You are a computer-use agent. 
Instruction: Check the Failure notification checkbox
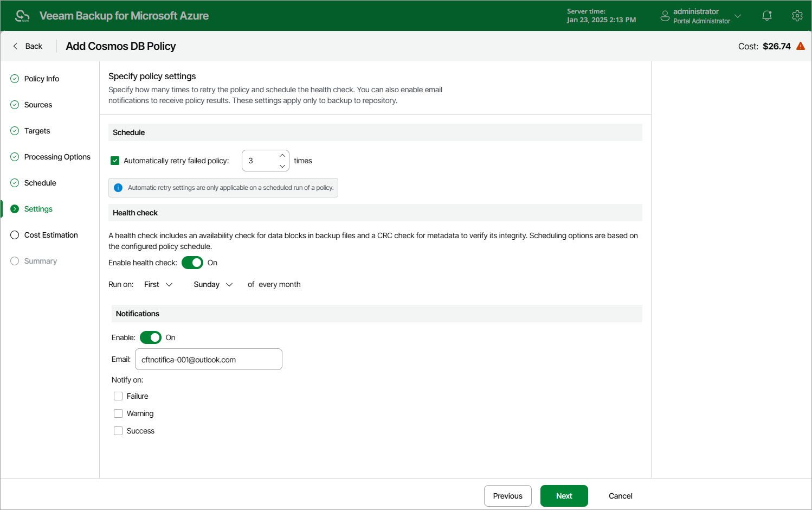coord(118,396)
